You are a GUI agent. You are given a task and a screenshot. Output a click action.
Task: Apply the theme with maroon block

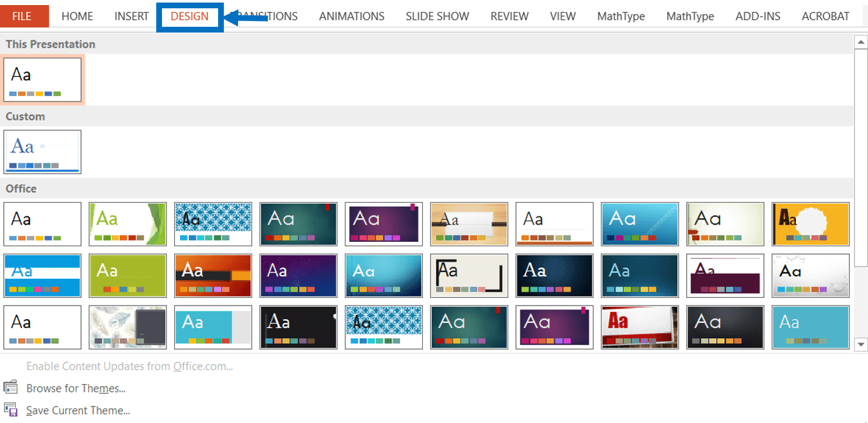point(726,276)
